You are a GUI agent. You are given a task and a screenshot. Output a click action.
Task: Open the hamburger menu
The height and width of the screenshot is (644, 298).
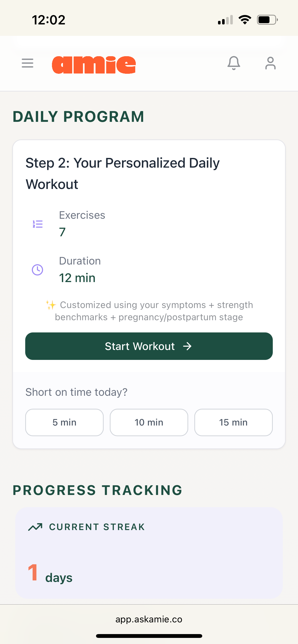pos(28,63)
